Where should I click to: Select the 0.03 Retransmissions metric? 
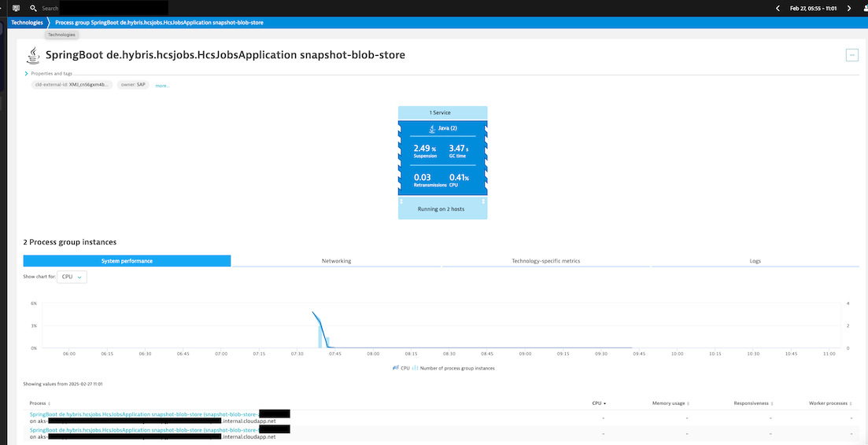pyautogui.click(x=430, y=180)
